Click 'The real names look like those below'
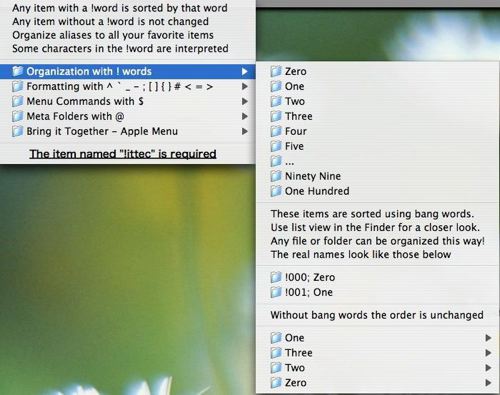The height and width of the screenshot is (395, 500). (x=361, y=255)
